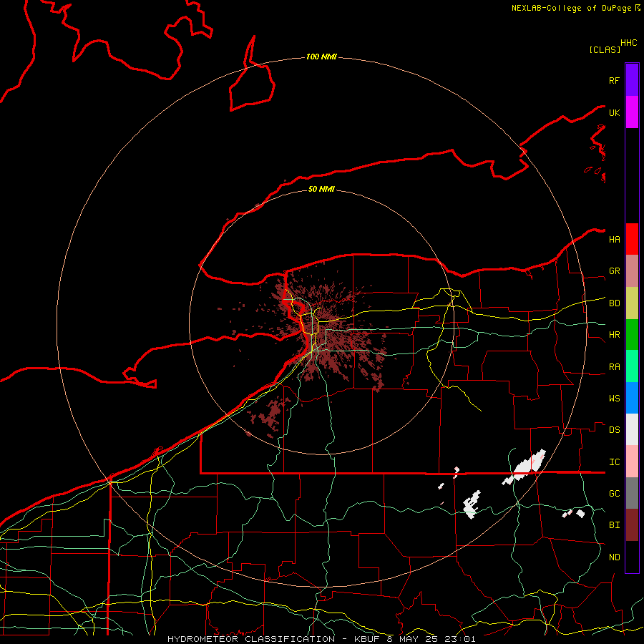Click the DS white legend swatch
This screenshot has width=644, height=644.
coord(632,429)
